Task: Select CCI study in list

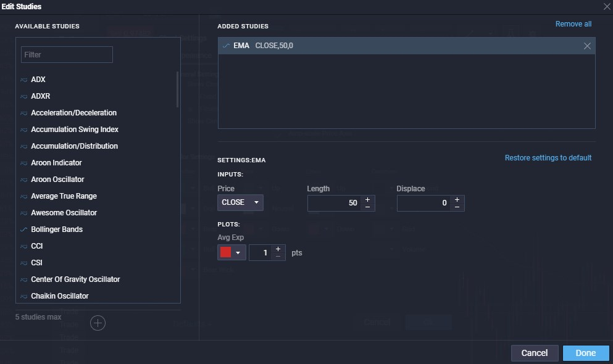Action: pos(37,246)
